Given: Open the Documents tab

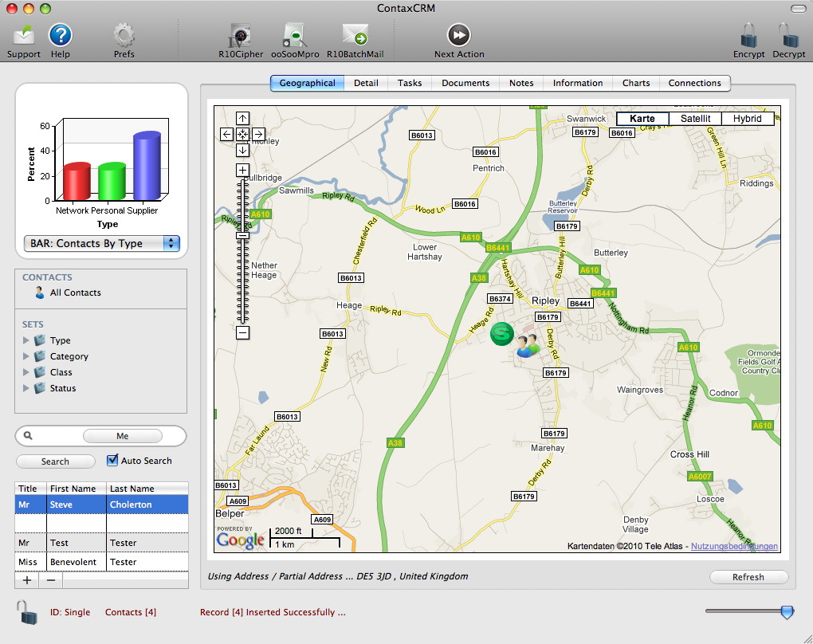Looking at the screenshot, I should tap(465, 83).
